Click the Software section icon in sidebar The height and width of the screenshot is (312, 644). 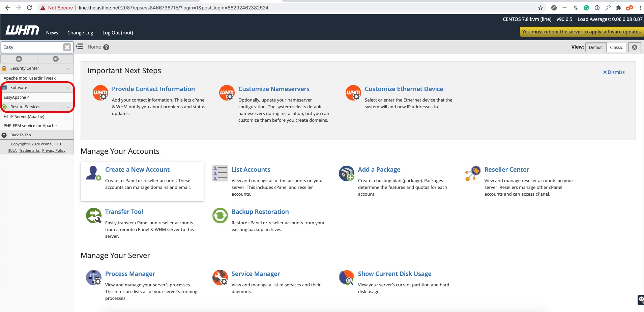tap(4, 88)
